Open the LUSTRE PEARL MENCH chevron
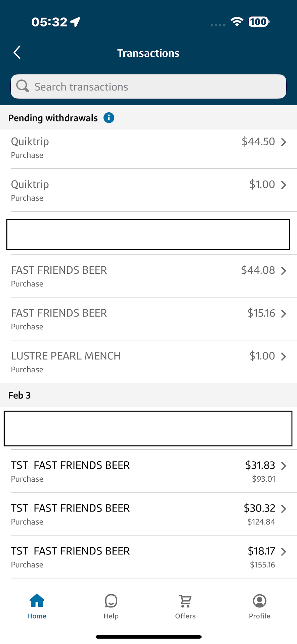 [284, 357]
